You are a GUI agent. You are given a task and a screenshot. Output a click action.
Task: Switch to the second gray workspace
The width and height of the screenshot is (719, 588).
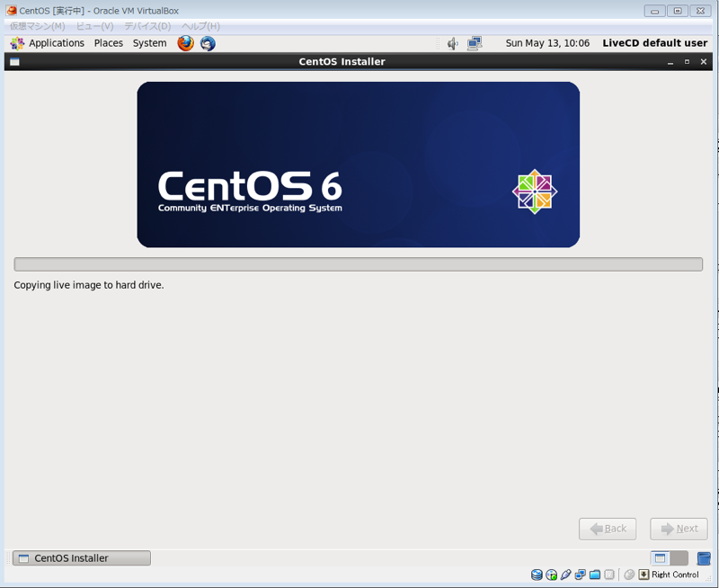tap(679, 558)
